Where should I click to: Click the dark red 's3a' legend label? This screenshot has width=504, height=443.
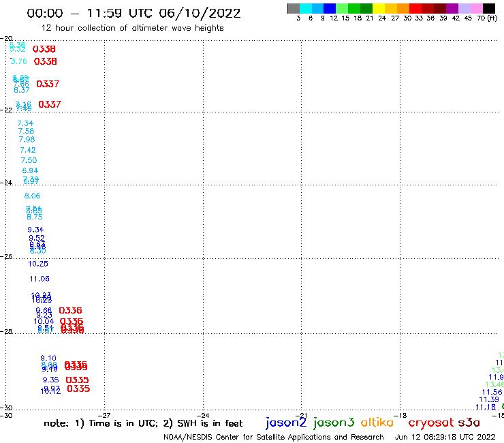(469, 423)
